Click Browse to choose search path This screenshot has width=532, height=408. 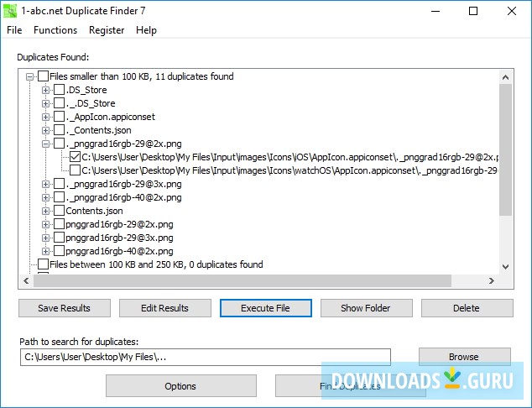pyautogui.click(x=465, y=357)
